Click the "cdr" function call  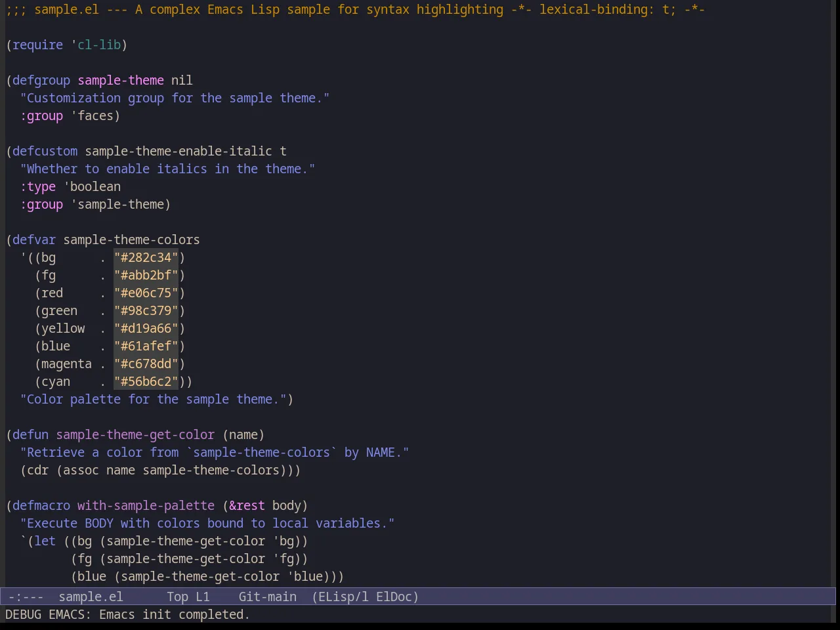(37, 470)
